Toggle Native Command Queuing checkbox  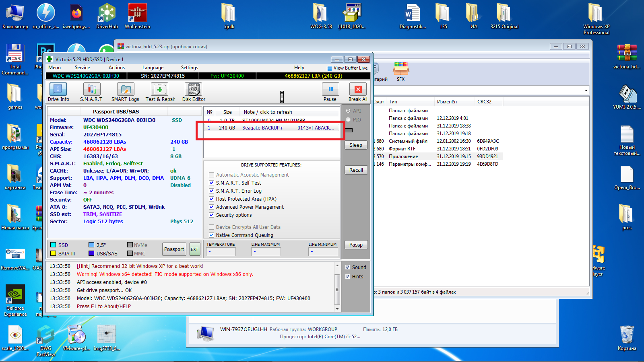[x=211, y=235]
